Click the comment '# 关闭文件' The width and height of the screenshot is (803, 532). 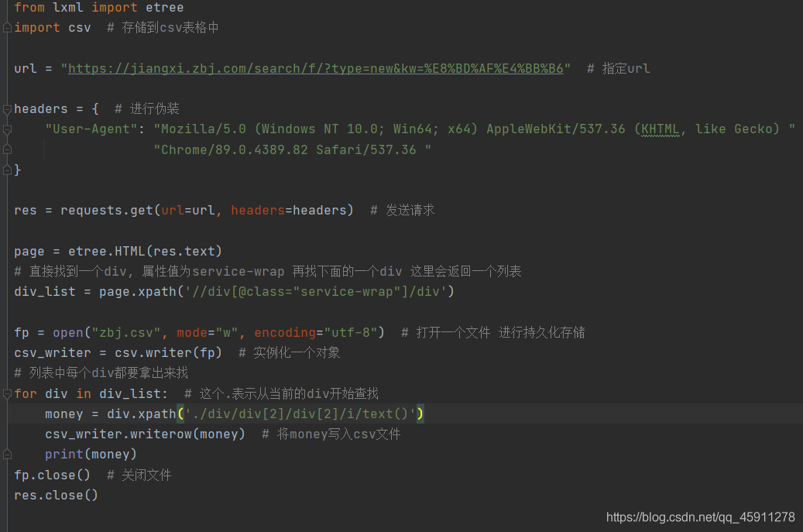tap(139, 475)
